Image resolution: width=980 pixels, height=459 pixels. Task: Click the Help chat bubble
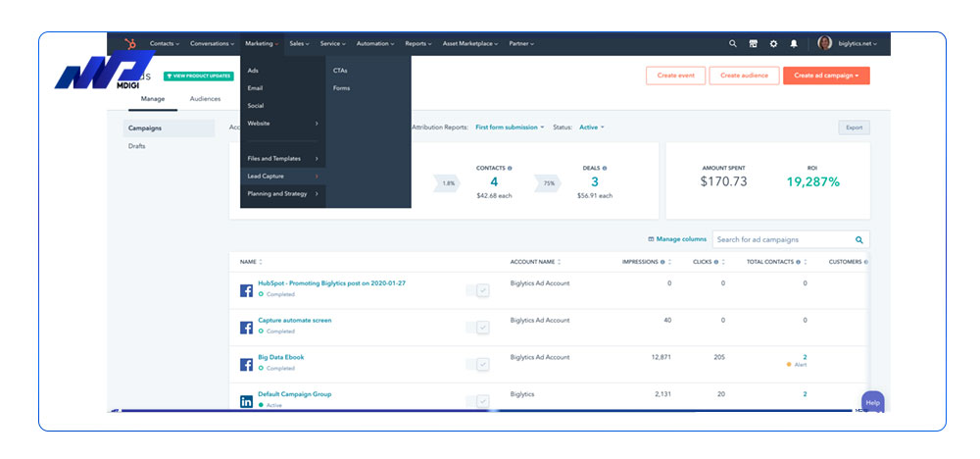(x=872, y=403)
